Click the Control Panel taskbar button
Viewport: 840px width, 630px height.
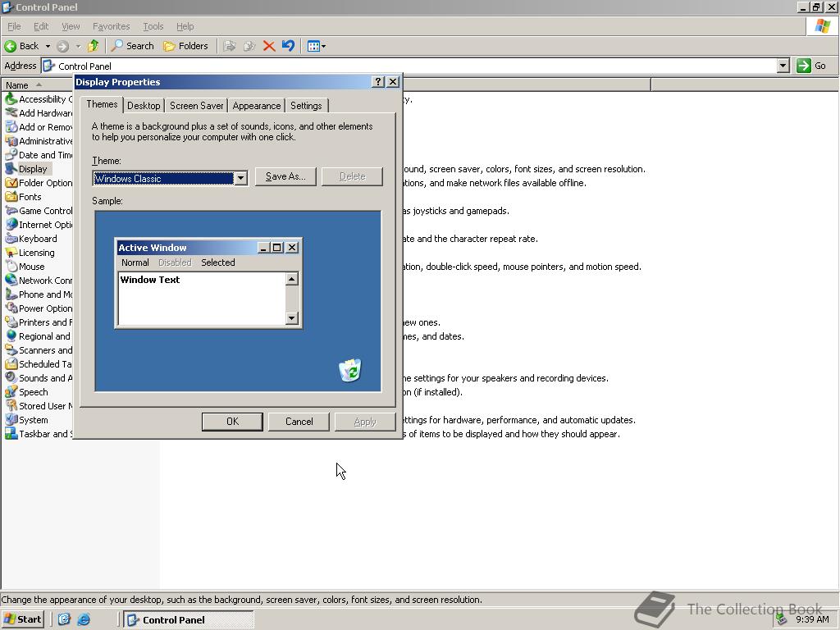point(188,619)
